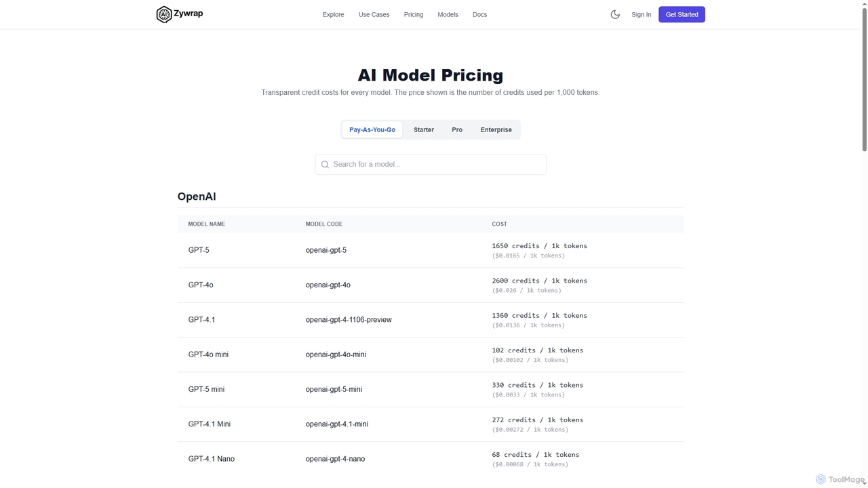The width and height of the screenshot is (868, 488).
Task: Click the Get Started button
Action: pyautogui.click(x=682, y=14)
